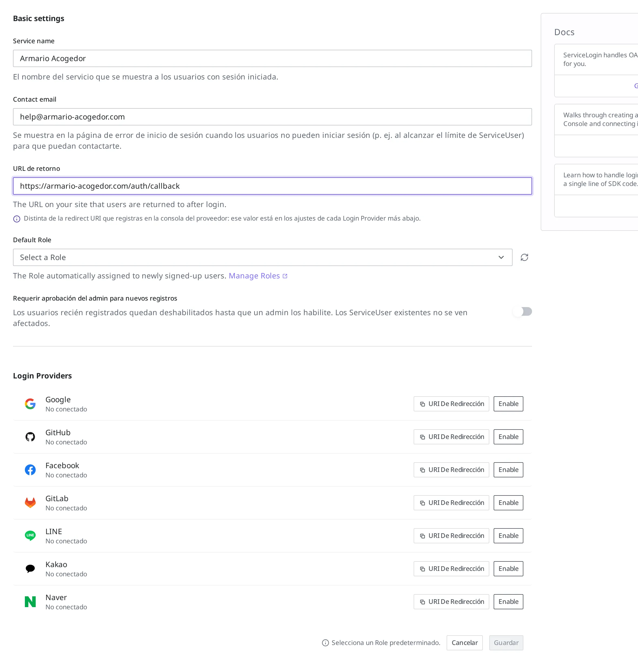Enable the Kakao login provider
The height and width of the screenshot is (672, 638).
coord(509,569)
